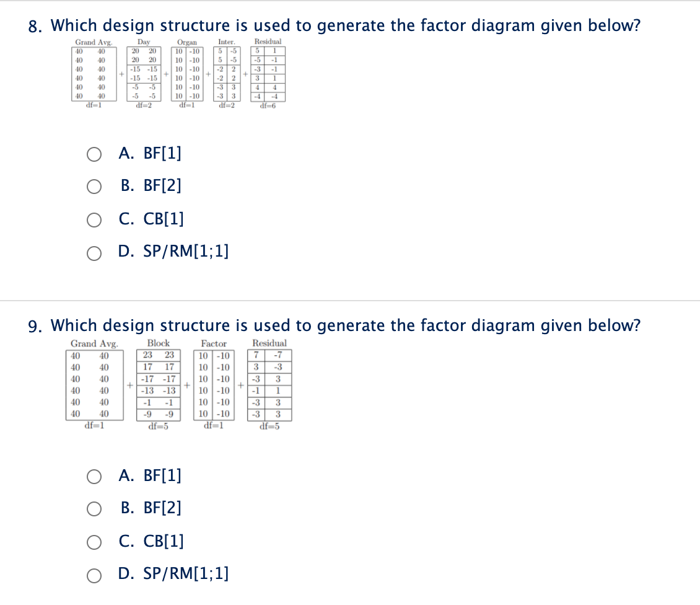Select answer D. SP/RM[1;1] for question 9
The image size is (700, 605).
[94, 575]
